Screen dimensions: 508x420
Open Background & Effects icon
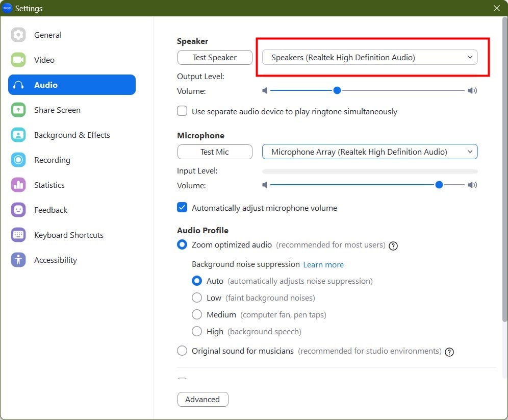[x=18, y=135]
